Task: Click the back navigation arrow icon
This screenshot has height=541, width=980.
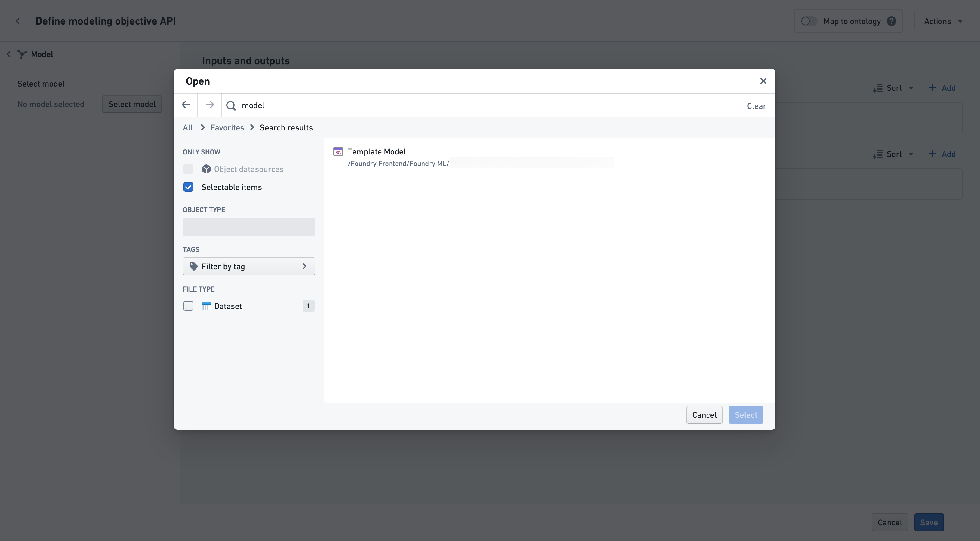Action: [185, 105]
